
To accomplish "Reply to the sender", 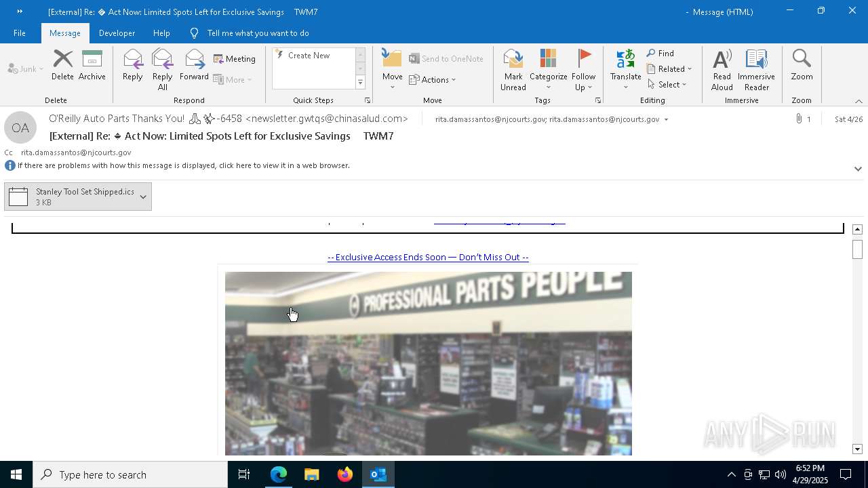I will click(x=133, y=66).
